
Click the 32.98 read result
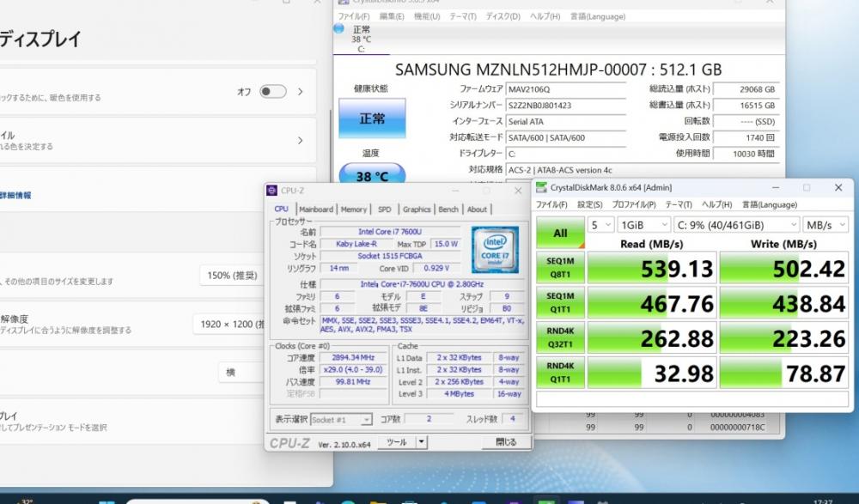point(652,373)
